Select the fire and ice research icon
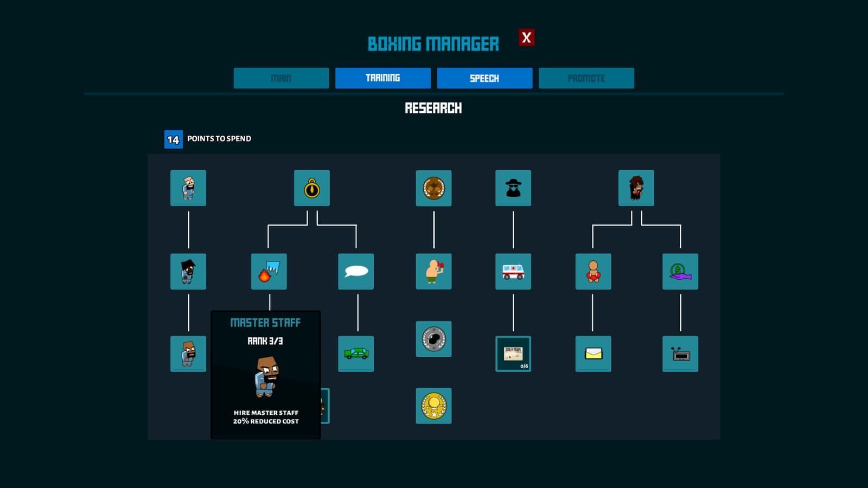 269,272
